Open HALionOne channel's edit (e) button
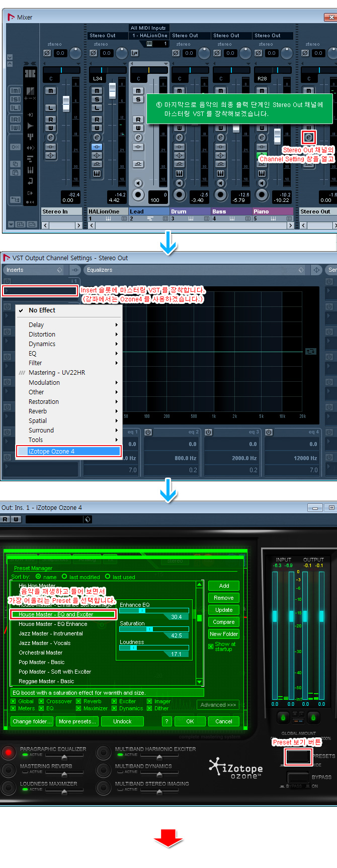The image size is (337, 868). (97, 137)
